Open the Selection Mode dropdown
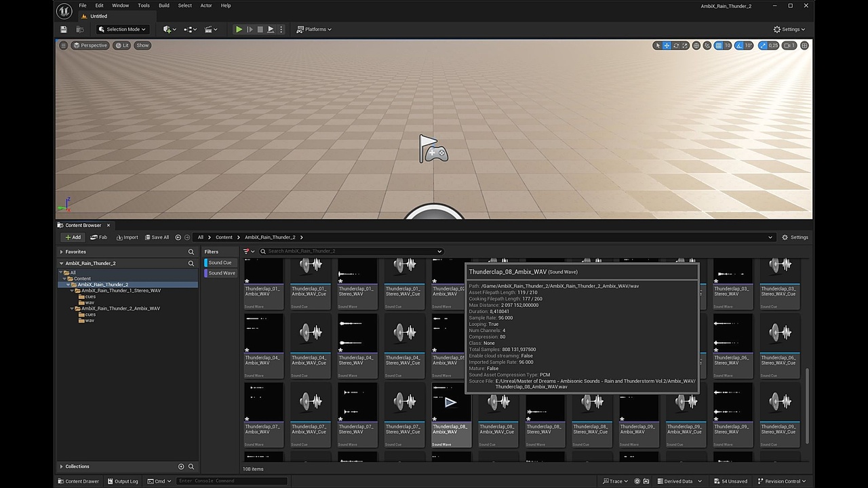 click(122, 29)
